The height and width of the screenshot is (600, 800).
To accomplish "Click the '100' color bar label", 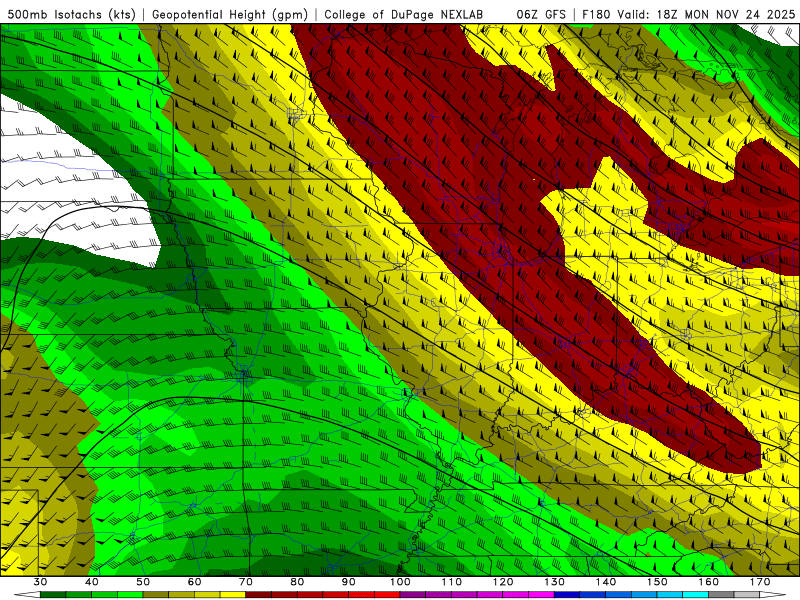I will [x=401, y=582].
